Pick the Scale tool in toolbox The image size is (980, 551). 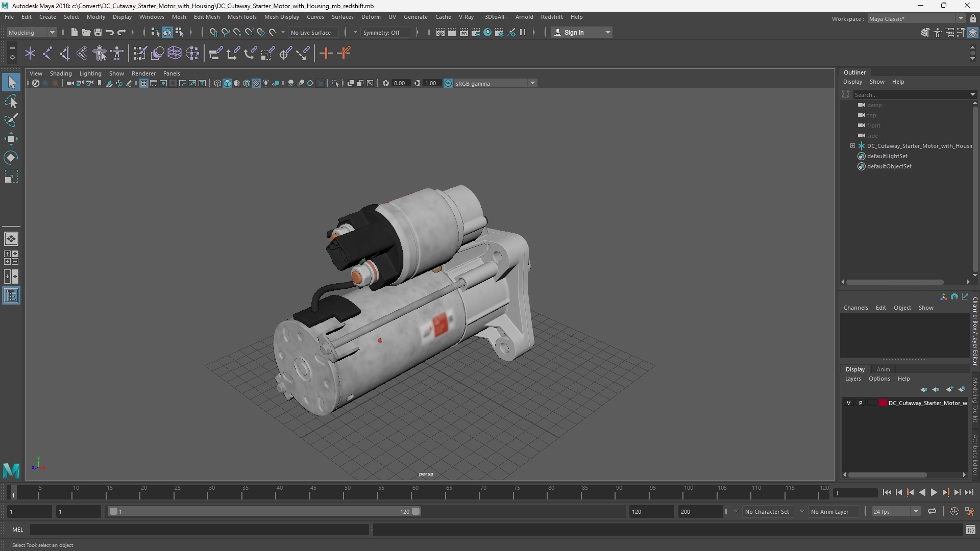point(11,177)
